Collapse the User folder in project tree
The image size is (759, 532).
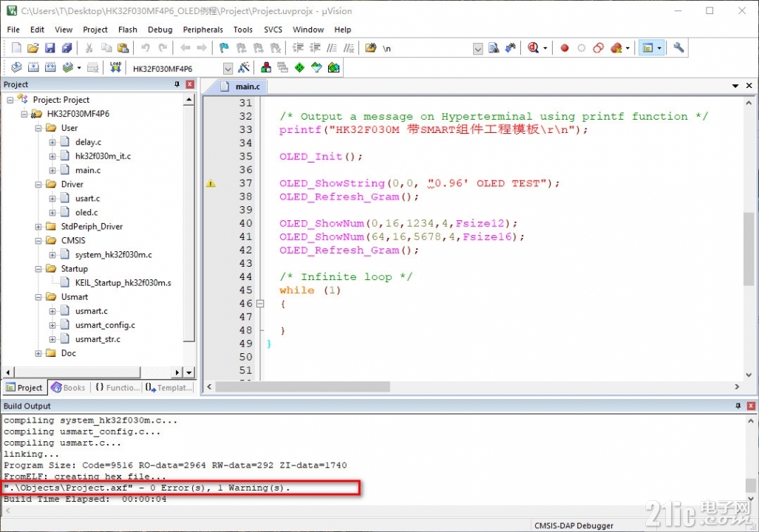[38, 129]
